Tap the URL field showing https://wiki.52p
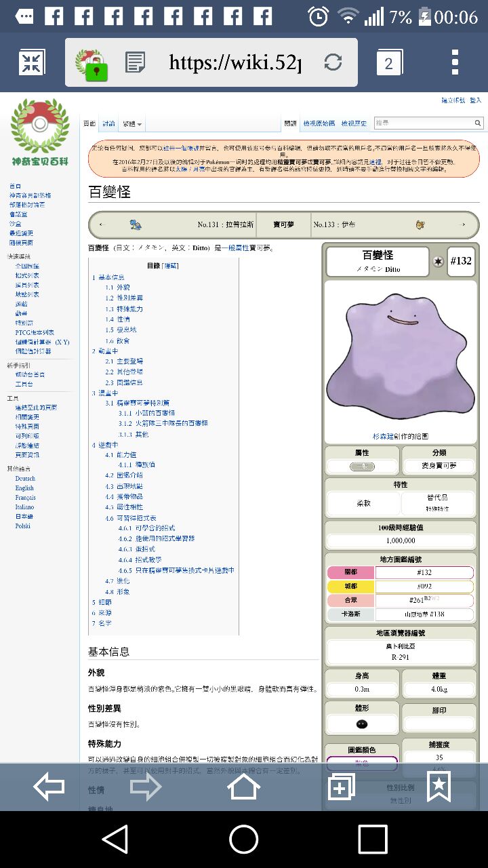Screen dimensions: 488x868 coord(235,63)
